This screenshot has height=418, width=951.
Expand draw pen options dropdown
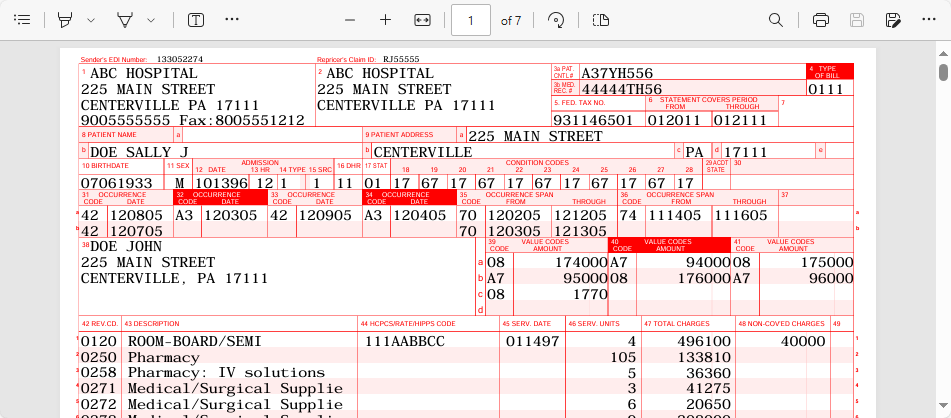click(x=152, y=20)
